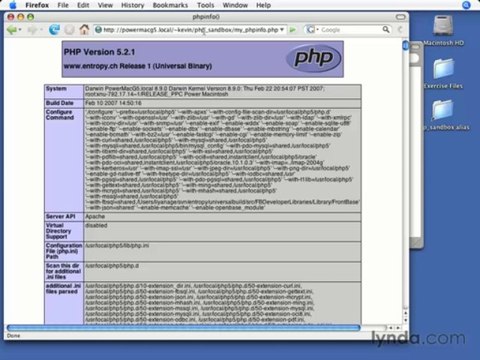Click the vertical scrollbar thumb
Screen dimensions: 480x360
405,45
